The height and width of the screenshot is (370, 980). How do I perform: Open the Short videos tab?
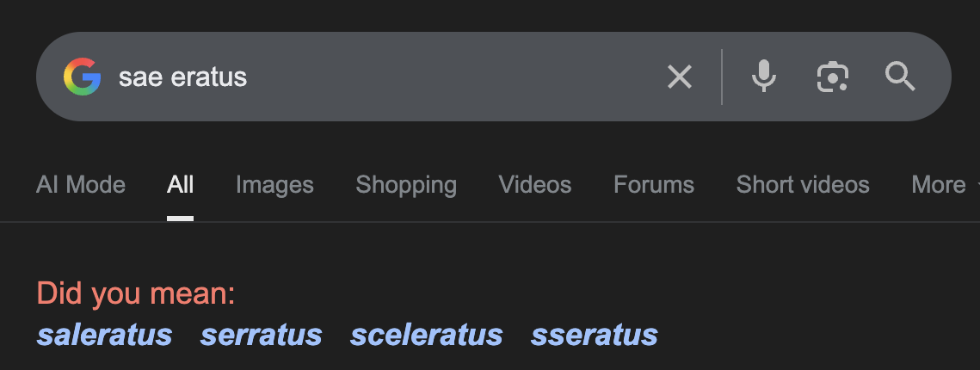803,185
